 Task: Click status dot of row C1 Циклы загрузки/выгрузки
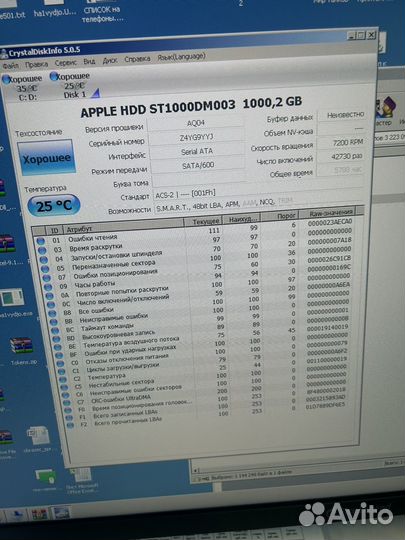coord(62,372)
